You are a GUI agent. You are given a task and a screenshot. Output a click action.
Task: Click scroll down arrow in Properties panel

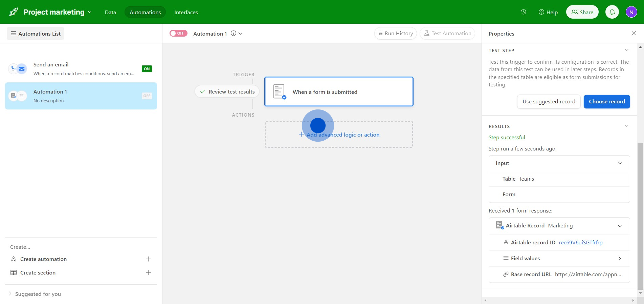click(640, 293)
